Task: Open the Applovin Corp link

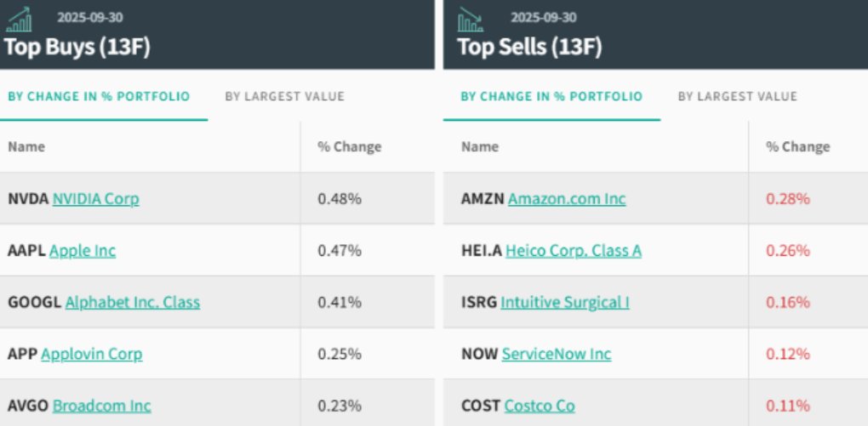Action: point(91,354)
